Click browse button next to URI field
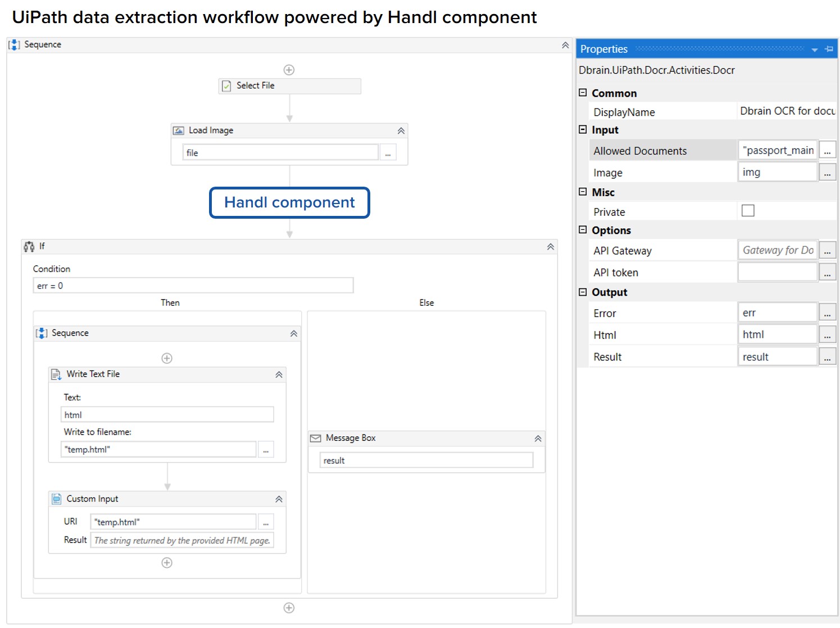 (266, 522)
